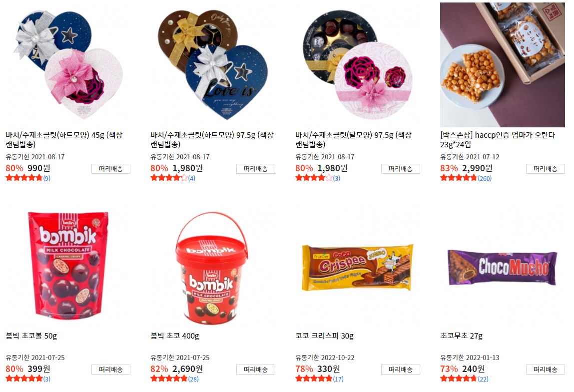
Task: View the 9 reviews star rating
Action: [x=28, y=178]
